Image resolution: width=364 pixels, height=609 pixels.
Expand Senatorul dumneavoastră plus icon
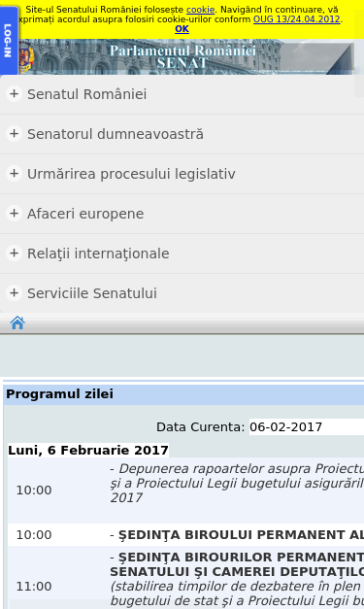tap(14, 134)
